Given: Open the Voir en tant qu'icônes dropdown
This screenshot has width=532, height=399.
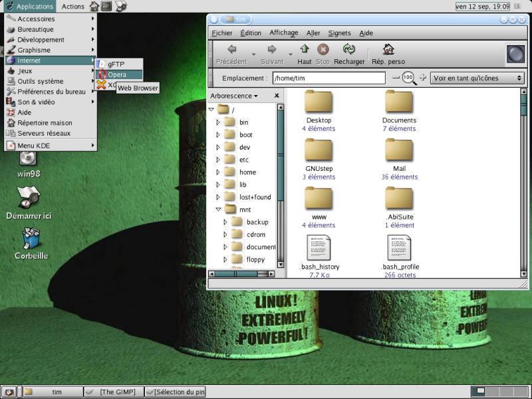Looking at the screenshot, I should [x=477, y=78].
